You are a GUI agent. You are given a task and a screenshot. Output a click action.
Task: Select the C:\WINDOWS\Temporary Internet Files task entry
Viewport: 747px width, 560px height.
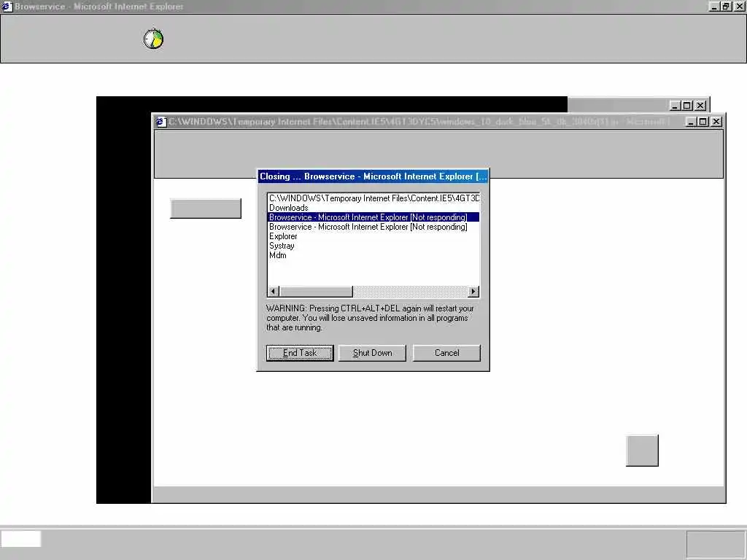coord(373,198)
